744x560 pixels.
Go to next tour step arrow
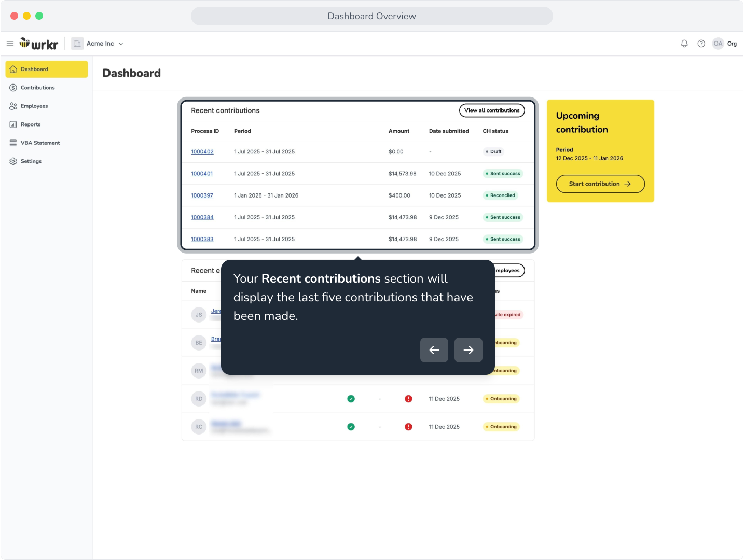pyautogui.click(x=469, y=350)
